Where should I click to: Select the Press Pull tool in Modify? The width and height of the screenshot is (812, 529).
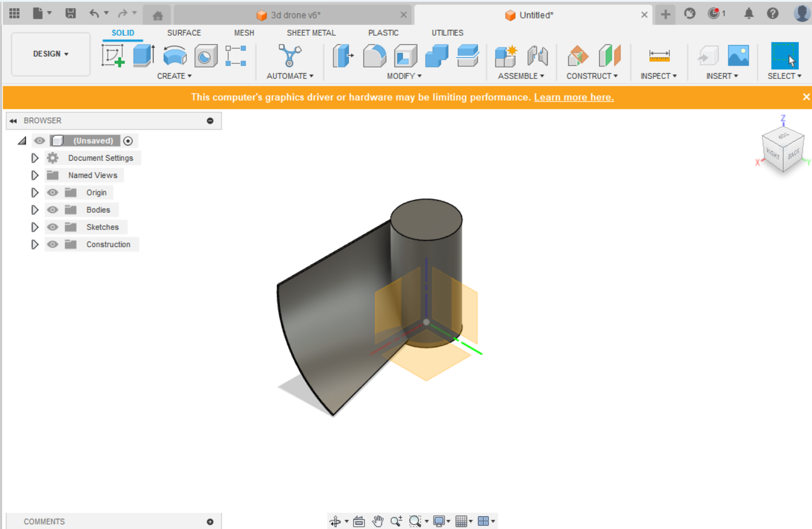click(x=343, y=55)
